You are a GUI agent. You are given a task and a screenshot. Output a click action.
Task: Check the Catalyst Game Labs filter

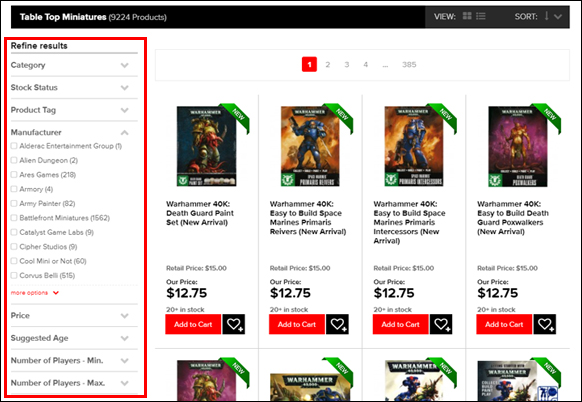click(x=14, y=232)
